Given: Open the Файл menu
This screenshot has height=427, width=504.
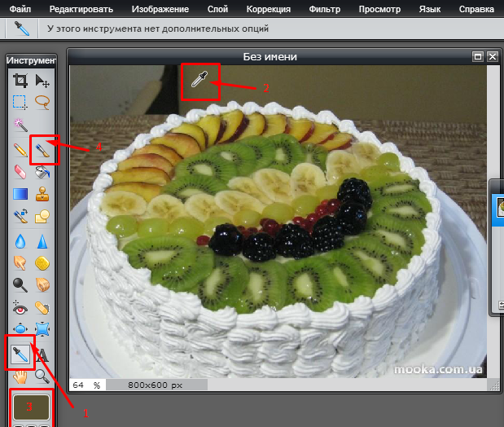Looking at the screenshot, I should 22,9.
